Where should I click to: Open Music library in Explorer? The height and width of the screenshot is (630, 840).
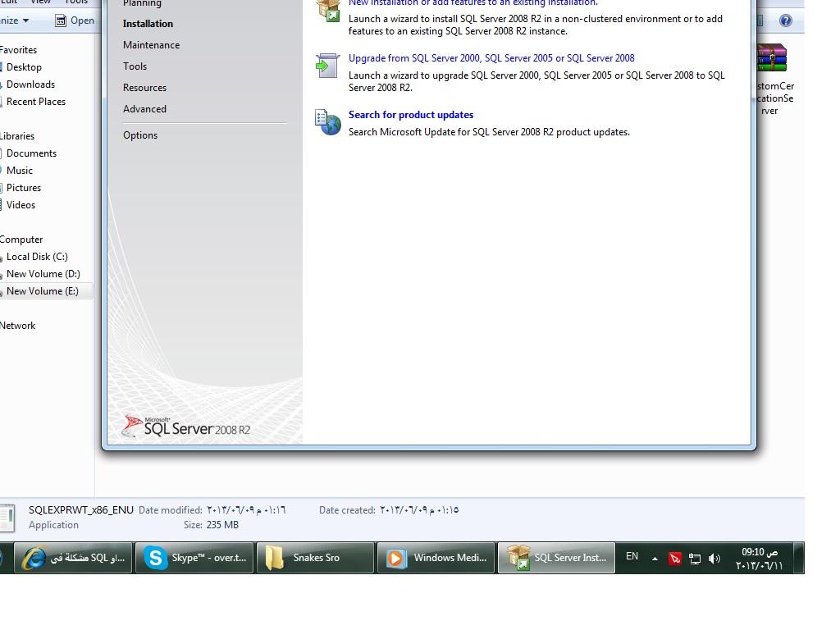20,171
